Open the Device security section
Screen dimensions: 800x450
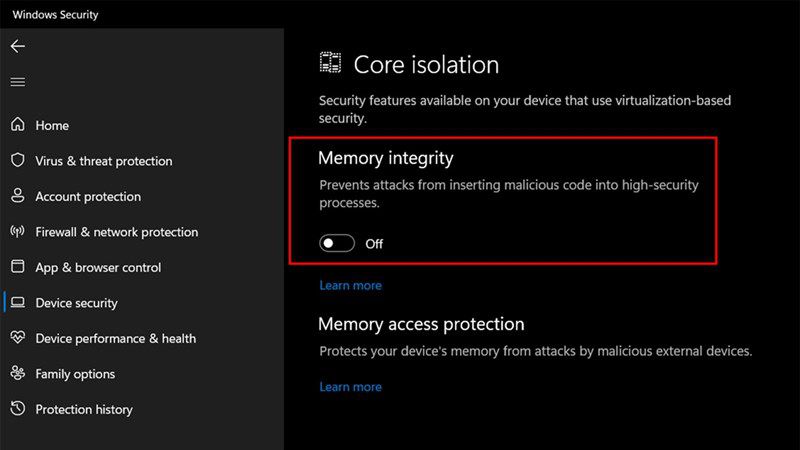tap(77, 303)
